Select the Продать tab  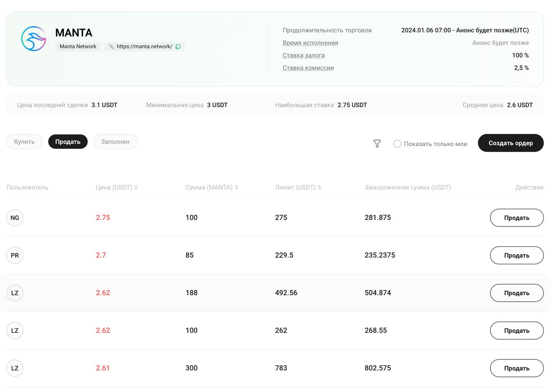pos(68,142)
